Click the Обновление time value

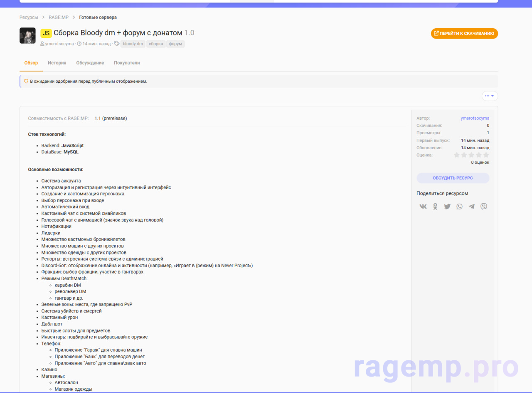475,148
